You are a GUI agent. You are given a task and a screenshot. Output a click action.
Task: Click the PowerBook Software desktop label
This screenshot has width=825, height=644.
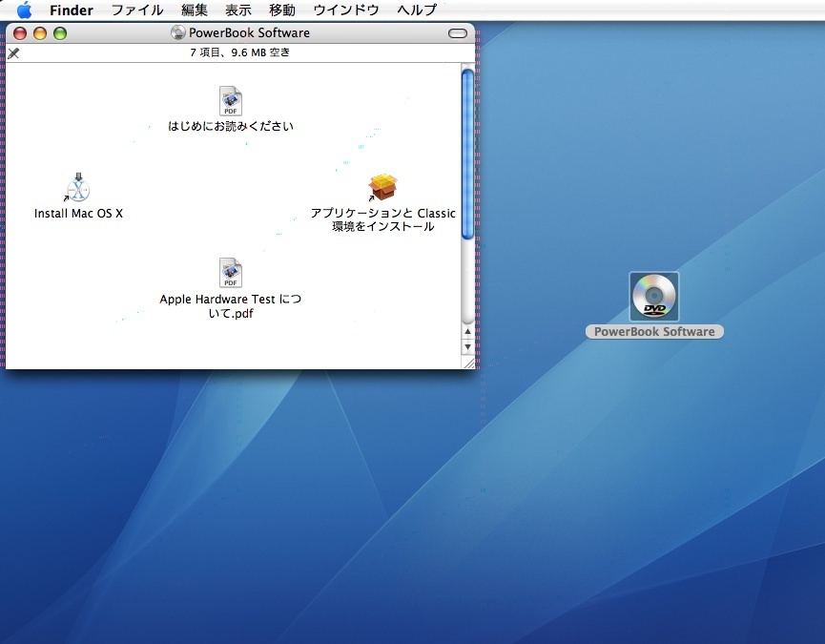654,331
